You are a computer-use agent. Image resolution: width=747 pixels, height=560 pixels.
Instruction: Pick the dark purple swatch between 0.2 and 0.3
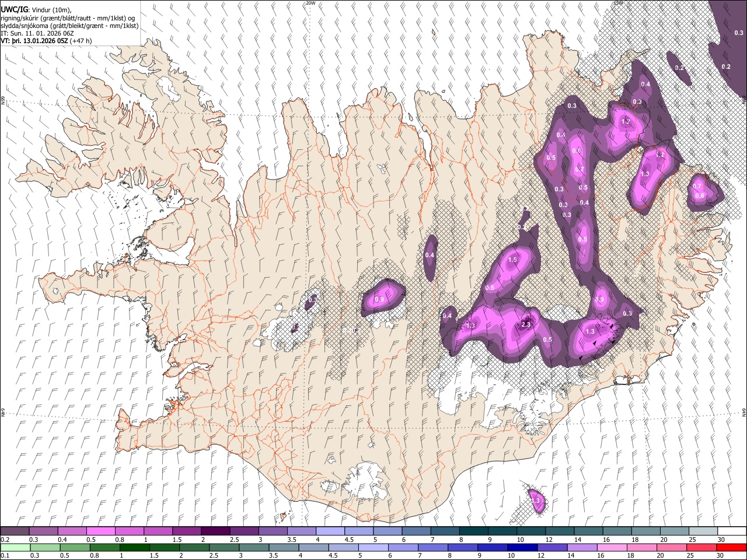click(15, 531)
